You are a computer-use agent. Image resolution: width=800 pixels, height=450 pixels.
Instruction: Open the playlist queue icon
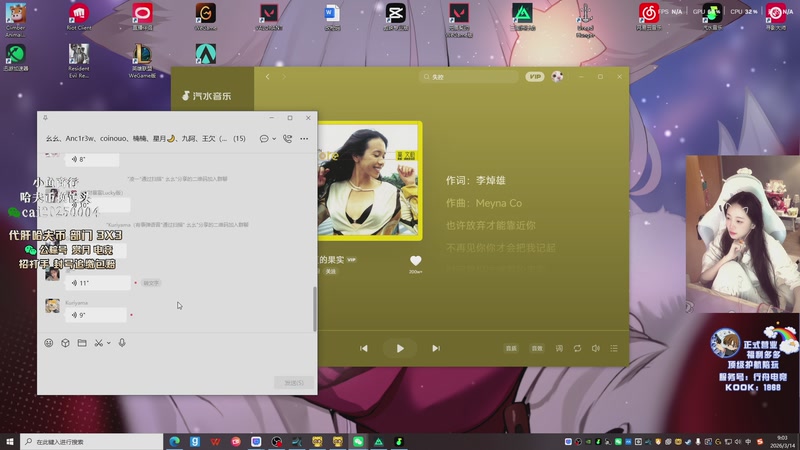point(614,348)
